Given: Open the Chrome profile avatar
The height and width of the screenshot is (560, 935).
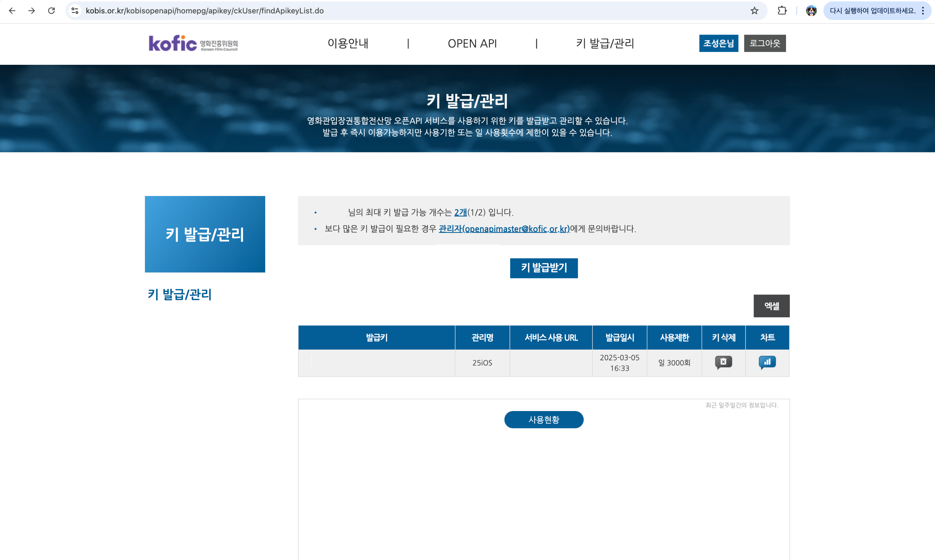Looking at the screenshot, I should click(811, 11).
